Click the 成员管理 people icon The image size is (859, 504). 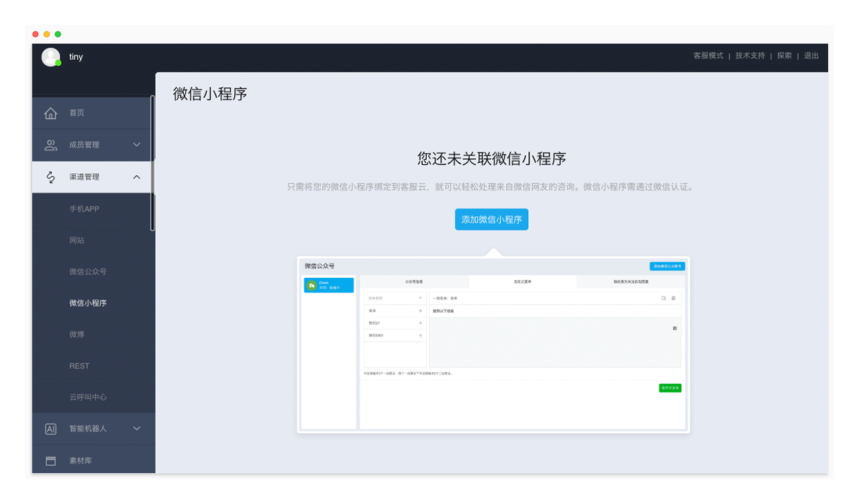(50, 145)
